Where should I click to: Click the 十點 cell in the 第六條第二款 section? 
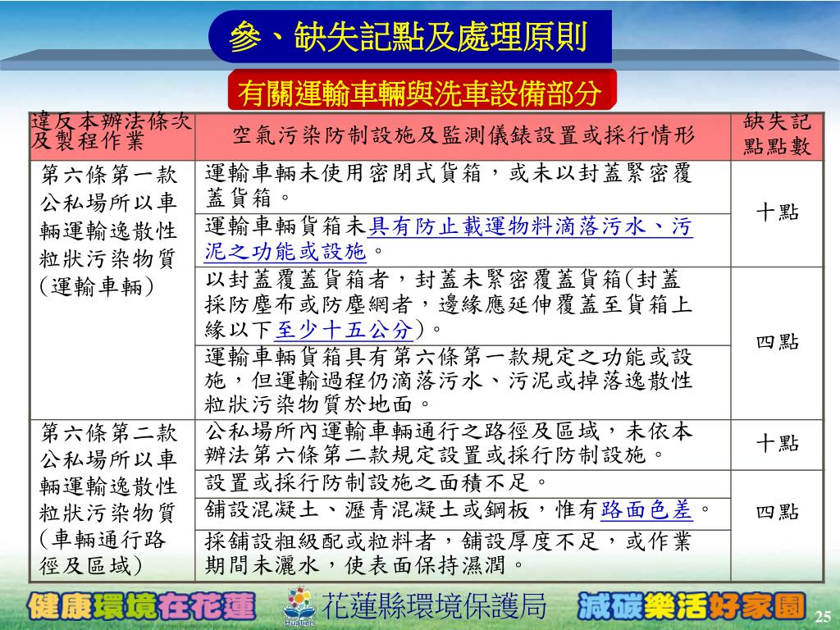coord(777,445)
